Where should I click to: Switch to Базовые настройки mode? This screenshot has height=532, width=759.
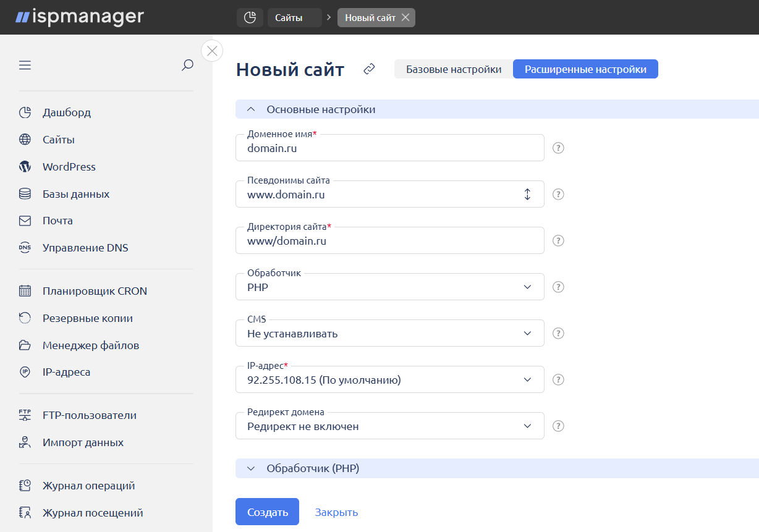[454, 69]
